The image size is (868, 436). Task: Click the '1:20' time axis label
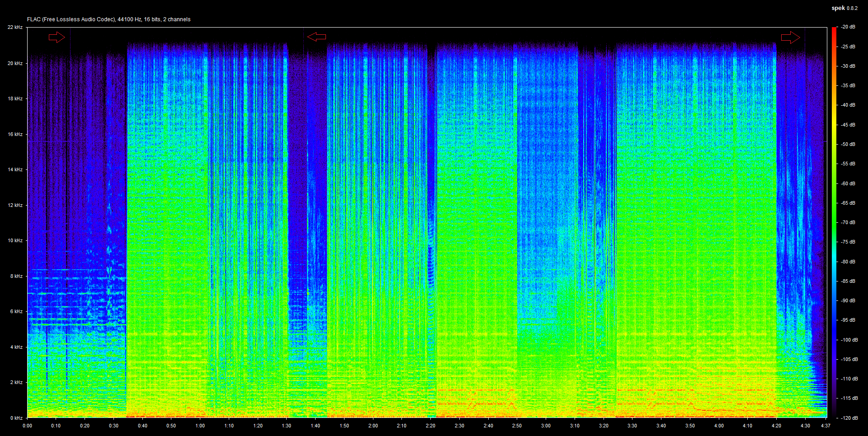tap(258, 426)
